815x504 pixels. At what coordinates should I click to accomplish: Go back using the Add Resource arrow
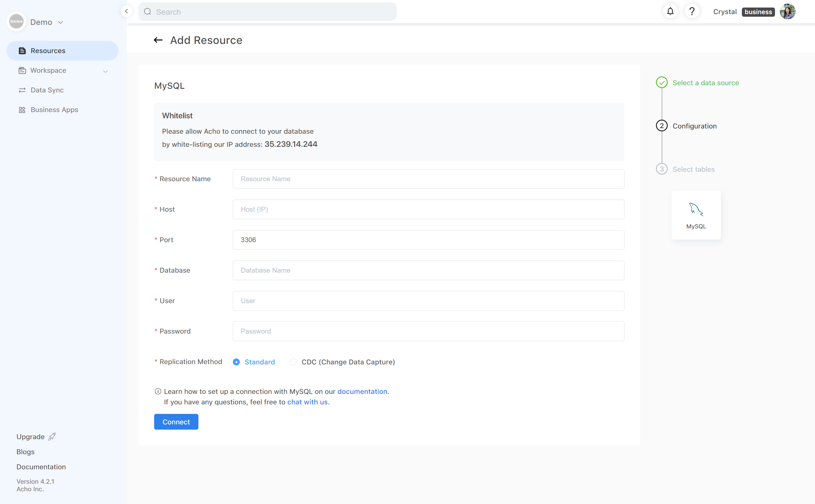pyautogui.click(x=158, y=40)
